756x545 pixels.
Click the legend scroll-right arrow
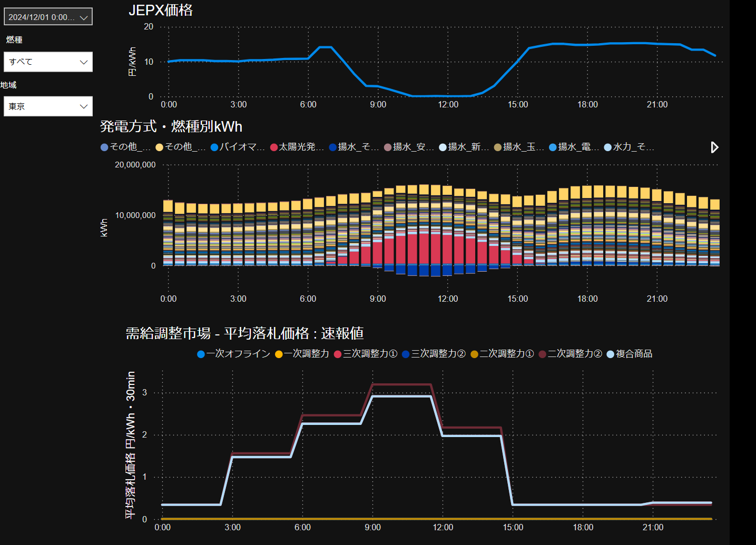714,147
